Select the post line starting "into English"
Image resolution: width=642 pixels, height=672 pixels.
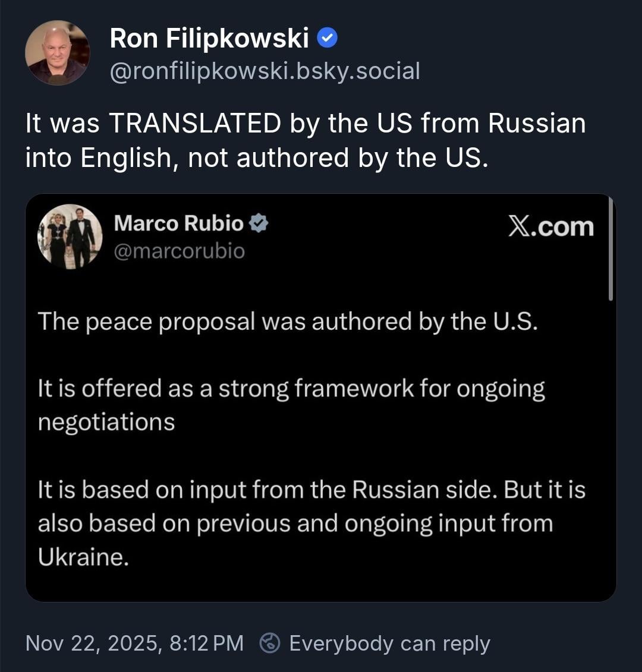256,157
